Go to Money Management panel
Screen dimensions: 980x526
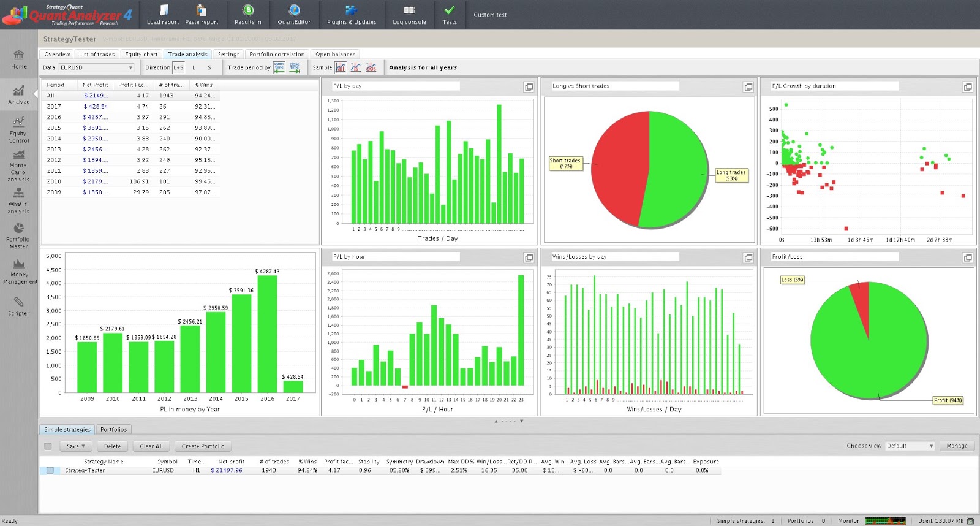tap(19, 271)
